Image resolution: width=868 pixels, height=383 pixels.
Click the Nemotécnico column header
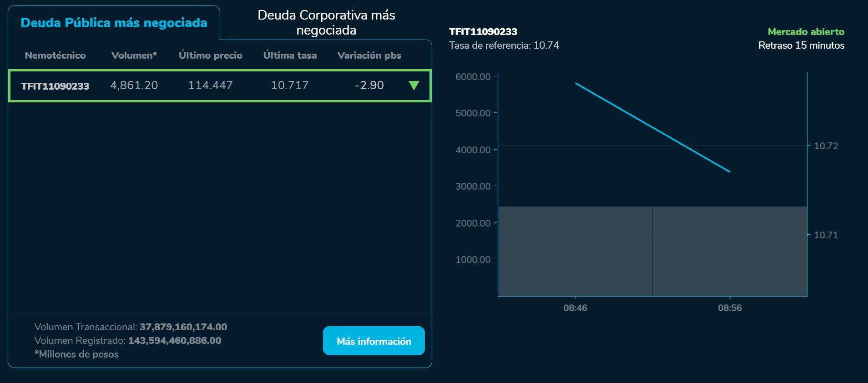pos(55,55)
